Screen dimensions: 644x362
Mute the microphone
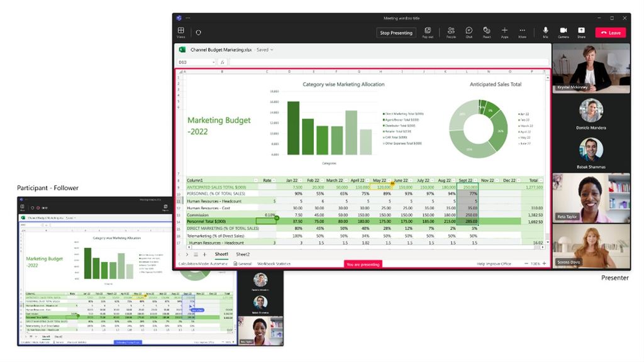[x=545, y=31]
